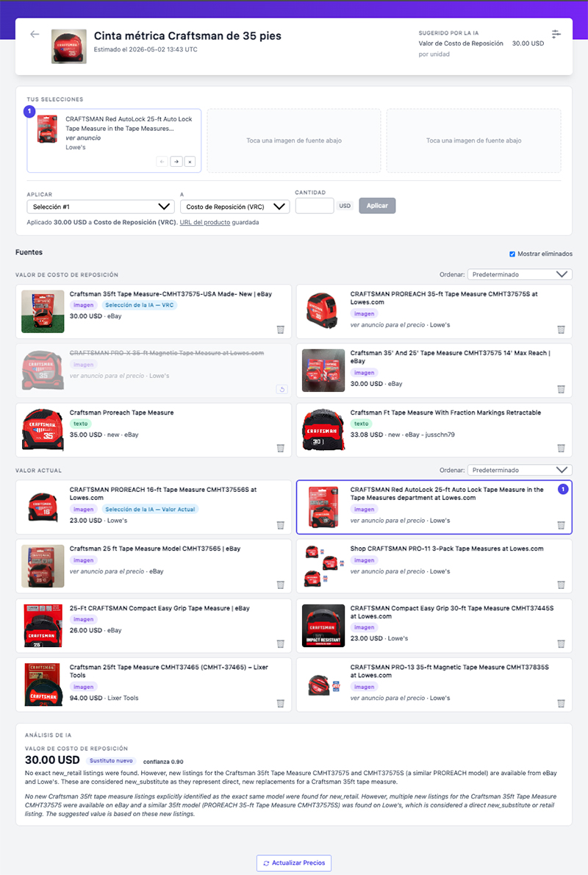Select the Craftsman 35ft CMHT37575 eBay image
The image size is (588, 875).
pyautogui.click(x=43, y=311)
